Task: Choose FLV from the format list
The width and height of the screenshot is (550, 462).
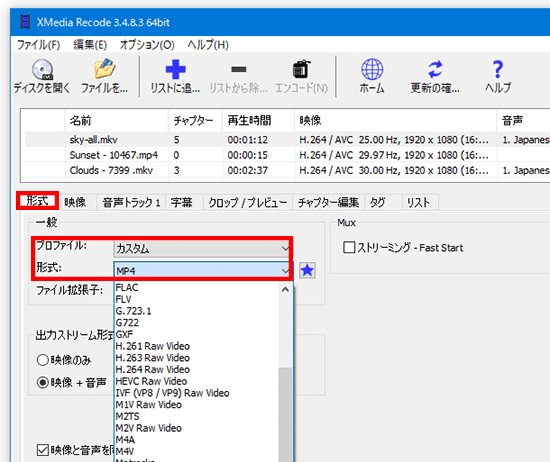Action: coord(197,299)
